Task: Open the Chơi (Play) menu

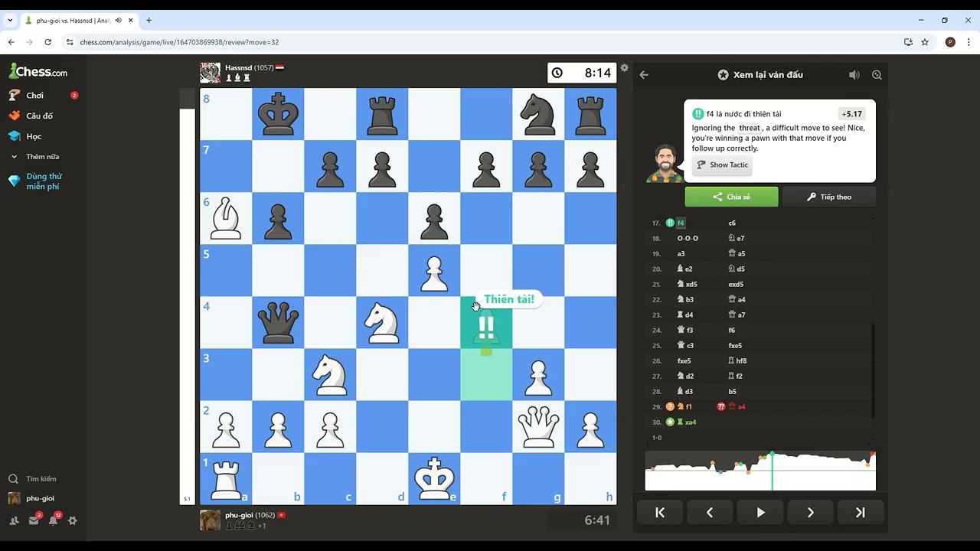Action: pos(34,96)
